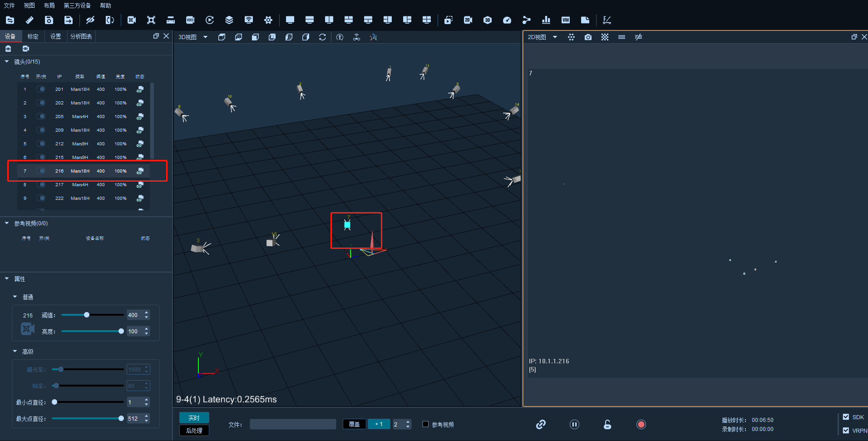This screenshot has height=441, width=868.
Task: Click the 覆盖 button
Action: tap(354, 424)
